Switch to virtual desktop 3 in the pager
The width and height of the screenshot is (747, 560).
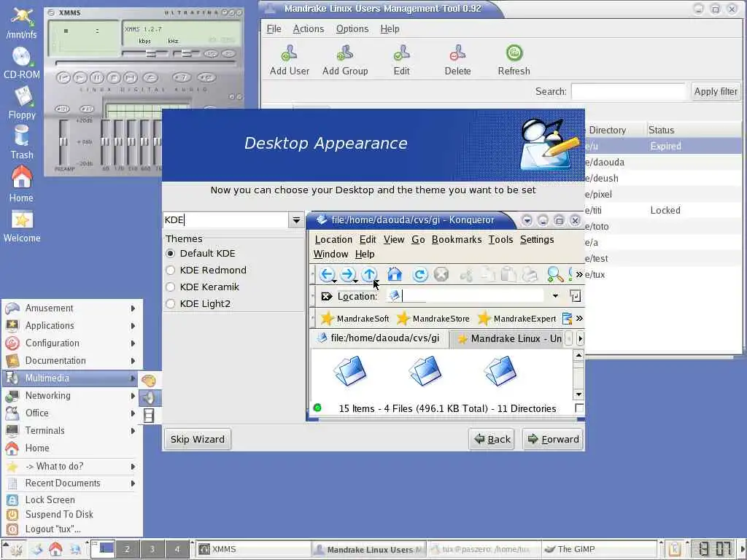pos(152,549)
